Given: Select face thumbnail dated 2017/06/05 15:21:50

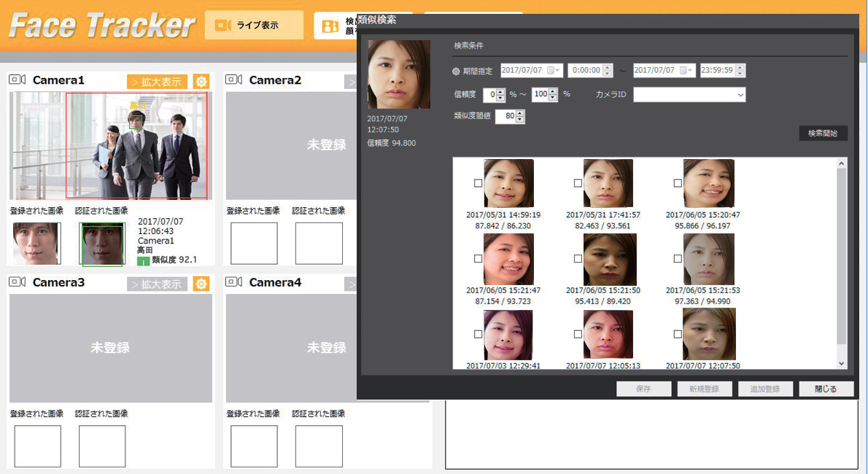Looking at the screenshot, I should coord(610,259).
